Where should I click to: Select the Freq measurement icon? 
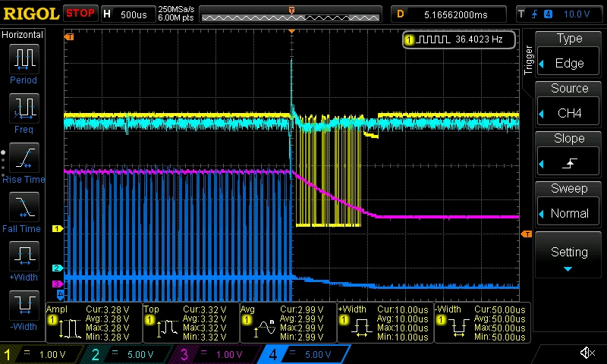click(x=24, y=108)
